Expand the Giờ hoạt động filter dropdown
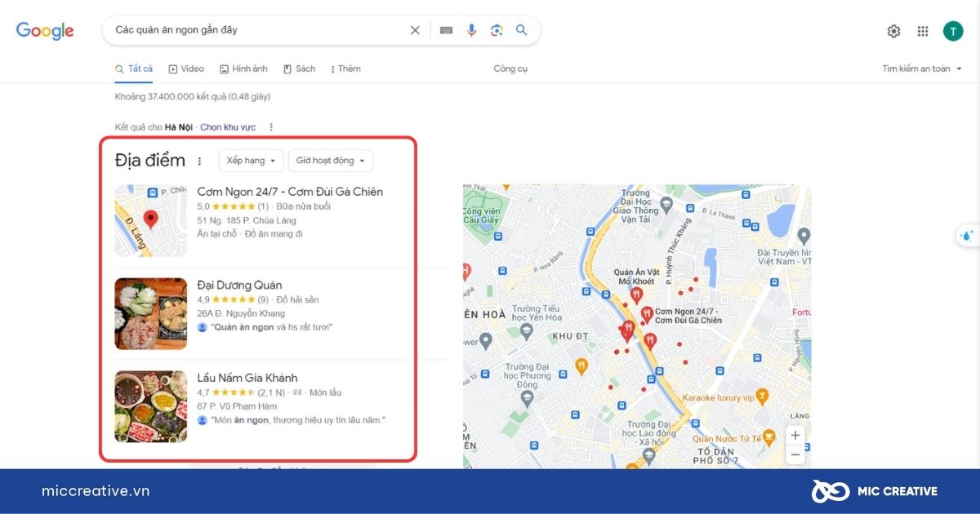 (x=331, y=161)
